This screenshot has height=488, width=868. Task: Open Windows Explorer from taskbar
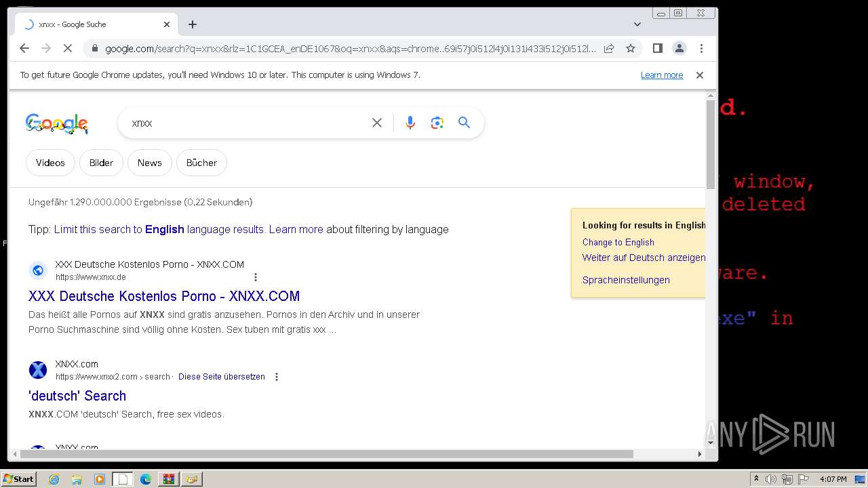[x=77, y=479]
